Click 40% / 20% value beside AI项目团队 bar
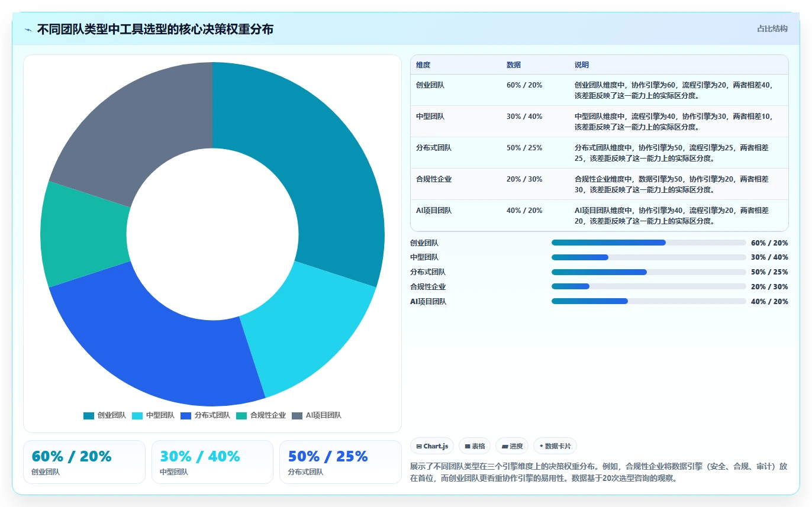 click(769, 302)
